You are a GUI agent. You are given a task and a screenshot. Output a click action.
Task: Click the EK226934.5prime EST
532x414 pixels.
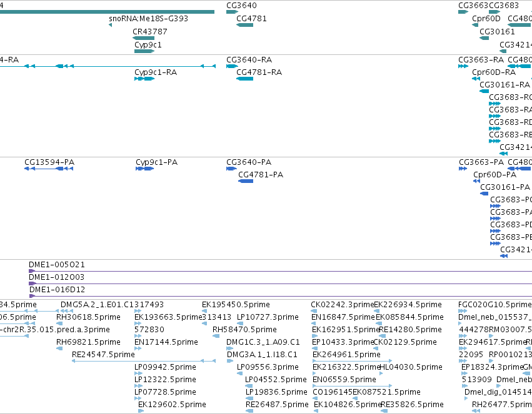click(376, 311)
